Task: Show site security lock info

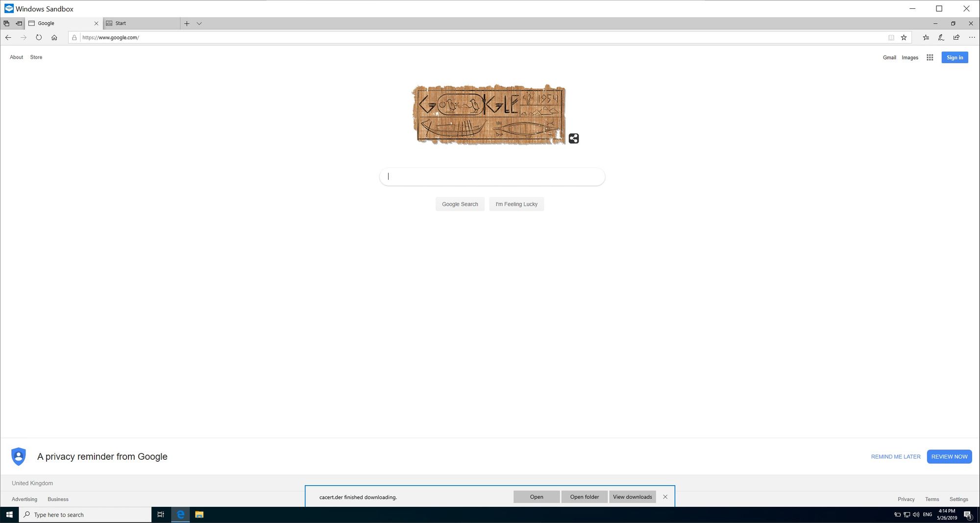Action: [x=74, y=37]
